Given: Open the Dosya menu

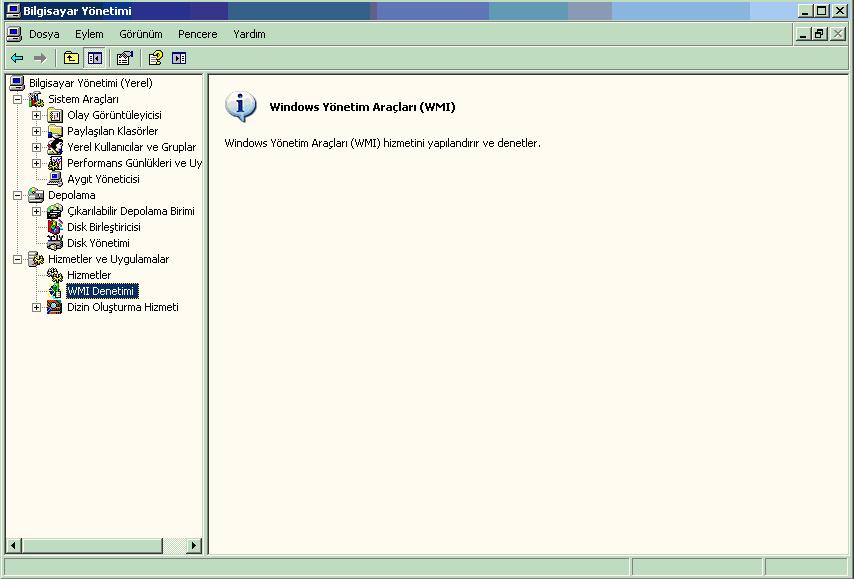Looking at the screenshot, I should click(44, 34).
